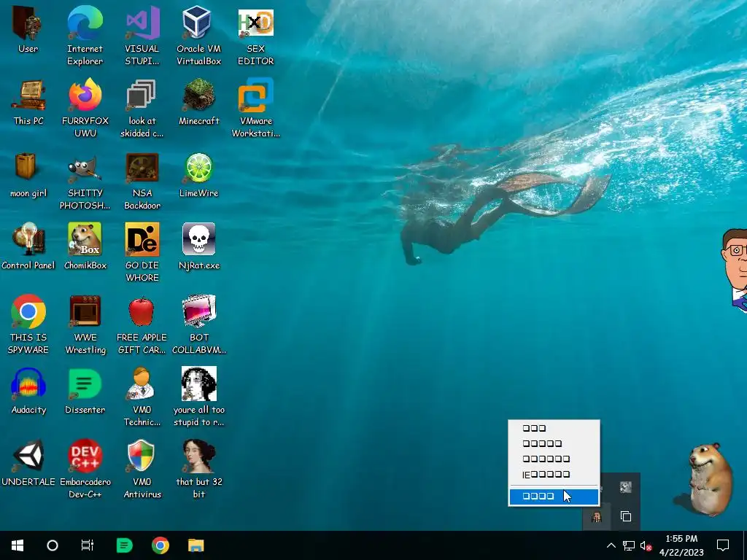The width and height of the screenshot is (747, 560).
Task: Click the cartoon man with glasses
Action: (735, 271)
